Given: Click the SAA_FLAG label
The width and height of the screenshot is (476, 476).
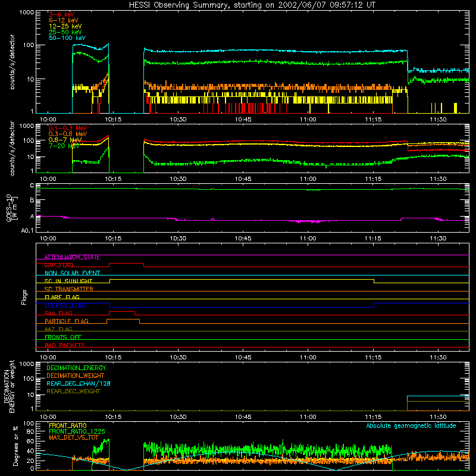Looking at the screenshot, I should [58, 313].
